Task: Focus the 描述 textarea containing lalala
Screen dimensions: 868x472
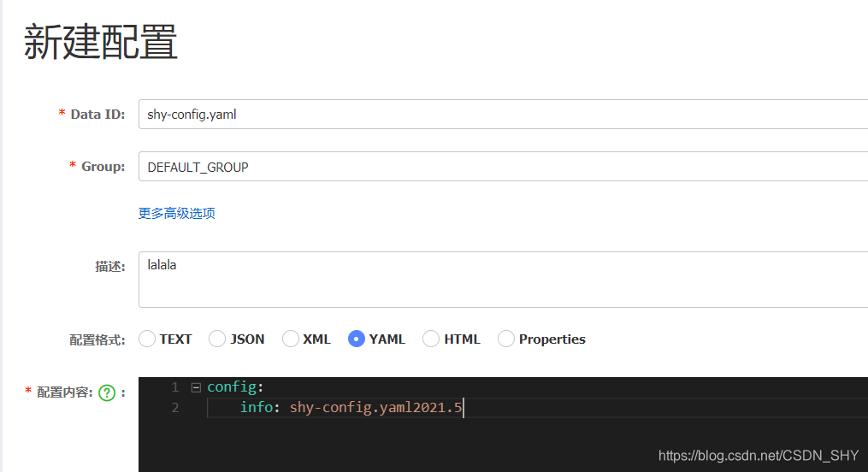Action: point(503,280)
